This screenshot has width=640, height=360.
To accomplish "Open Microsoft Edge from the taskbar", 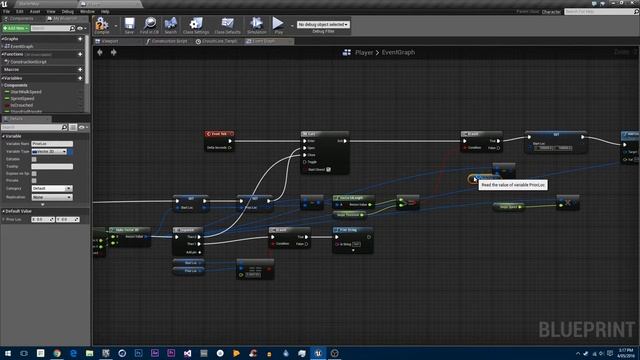I will [73, 353].
